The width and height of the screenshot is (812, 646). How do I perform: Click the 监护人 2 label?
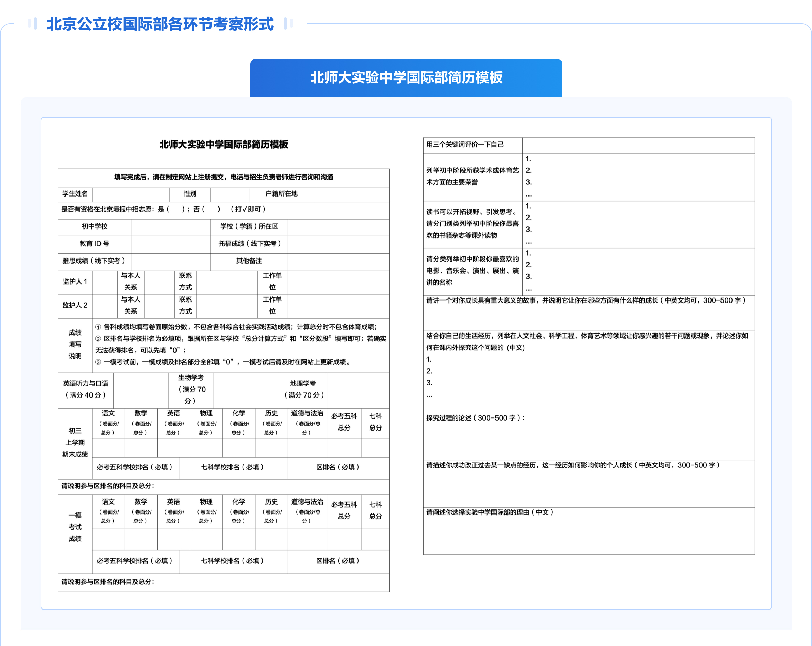[x=75, y=306]
